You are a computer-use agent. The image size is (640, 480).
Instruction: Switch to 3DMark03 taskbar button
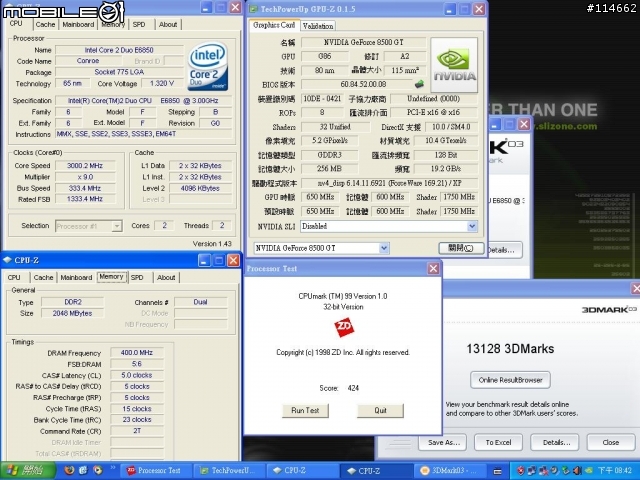pos(450,471)
